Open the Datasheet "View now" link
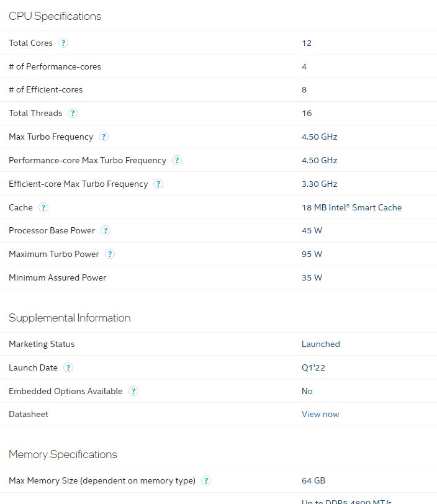437x504 pixels. pos(320,414)
